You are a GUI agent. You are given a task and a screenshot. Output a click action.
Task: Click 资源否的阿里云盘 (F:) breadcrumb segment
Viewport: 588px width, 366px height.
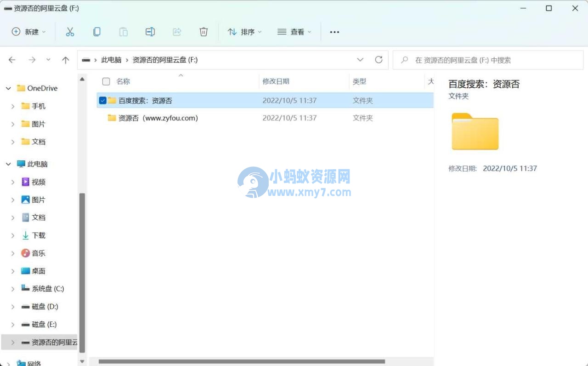click(x=165, y=60)
